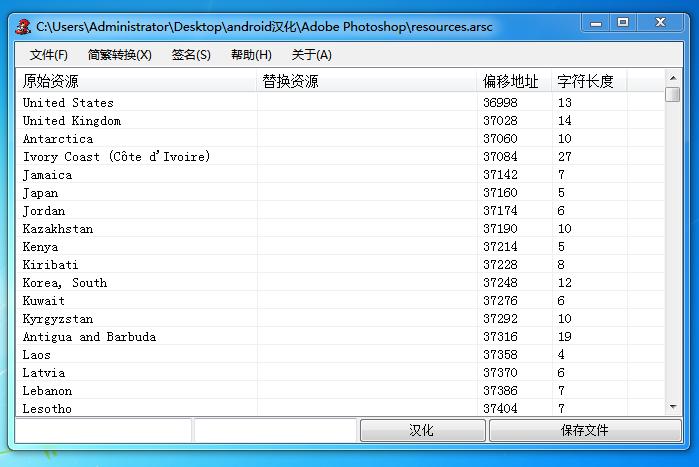
Task: Click length 13 in United States row
Action: click(x=564, y=102)
